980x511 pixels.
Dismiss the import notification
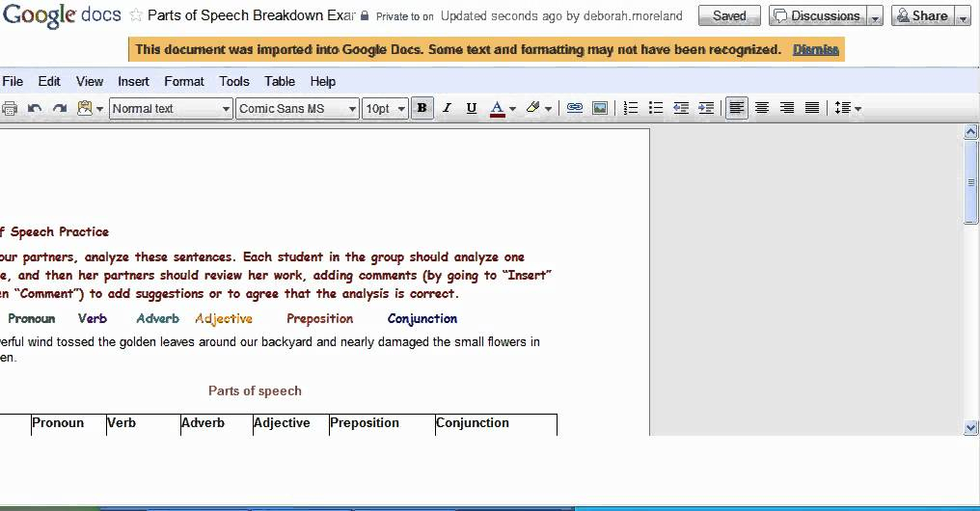click(x=816, y=49)
